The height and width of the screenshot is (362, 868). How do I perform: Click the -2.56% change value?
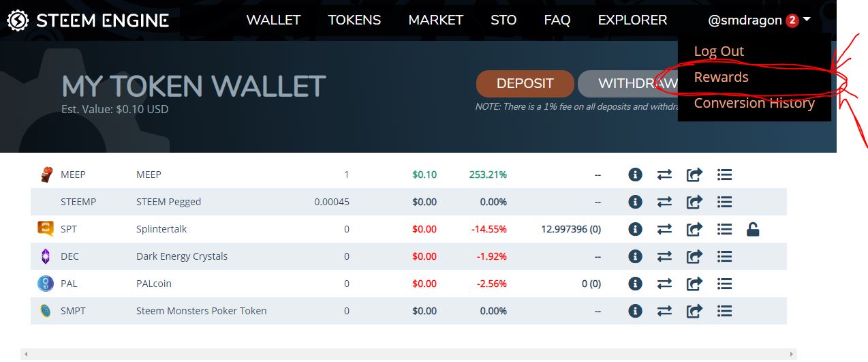coord(492,284)
